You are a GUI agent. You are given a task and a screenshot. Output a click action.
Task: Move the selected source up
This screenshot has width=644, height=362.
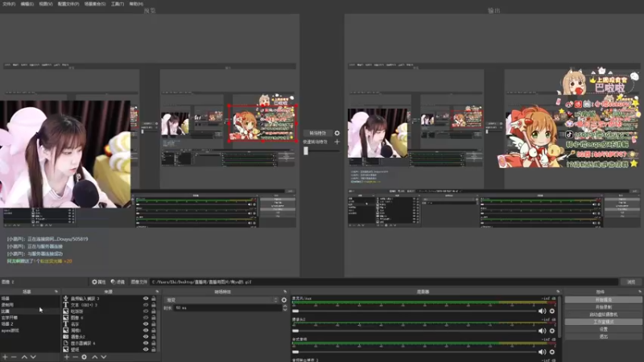click(95, 357)
